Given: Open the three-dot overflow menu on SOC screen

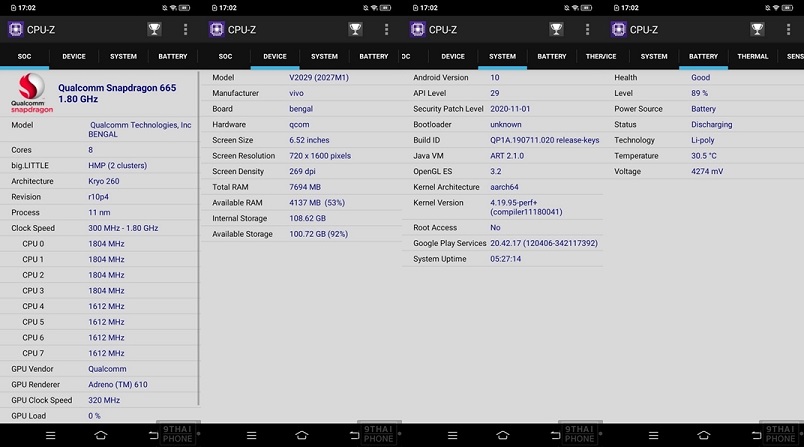Looking at the screenshot, I should (185, 30).
